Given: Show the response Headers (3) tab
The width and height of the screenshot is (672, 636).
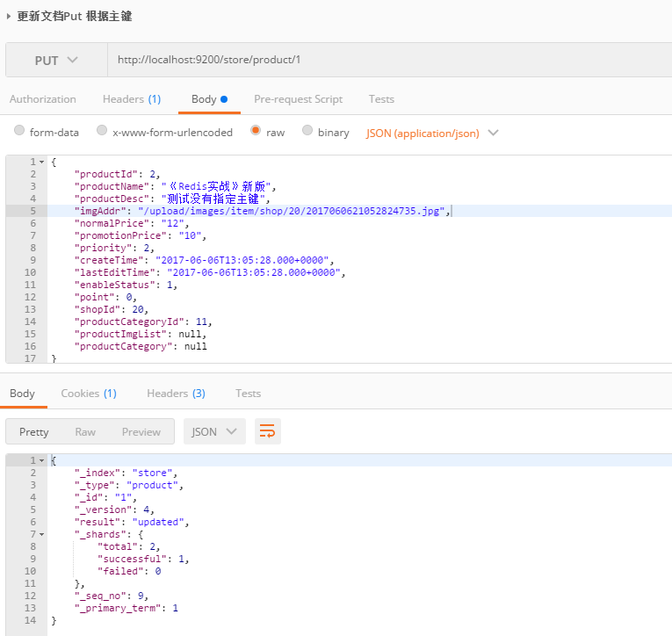Looking at the screenshot, I should [176, 394].
